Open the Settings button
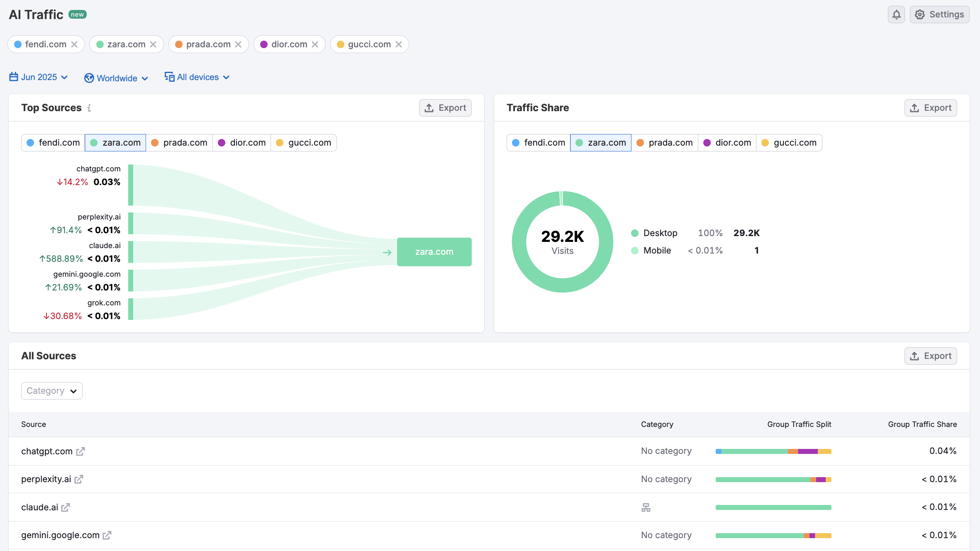Screen dimensions: 980x551 point(939,15)
